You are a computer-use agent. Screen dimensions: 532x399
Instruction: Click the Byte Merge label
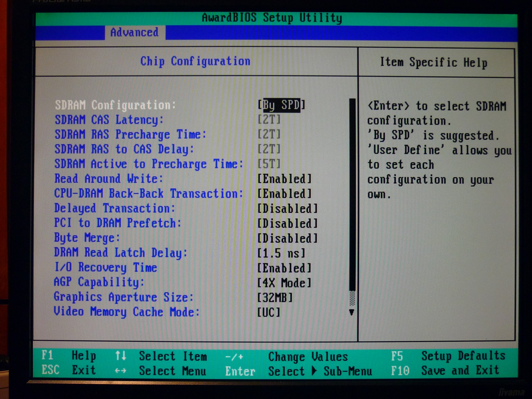tap(87, 238)
